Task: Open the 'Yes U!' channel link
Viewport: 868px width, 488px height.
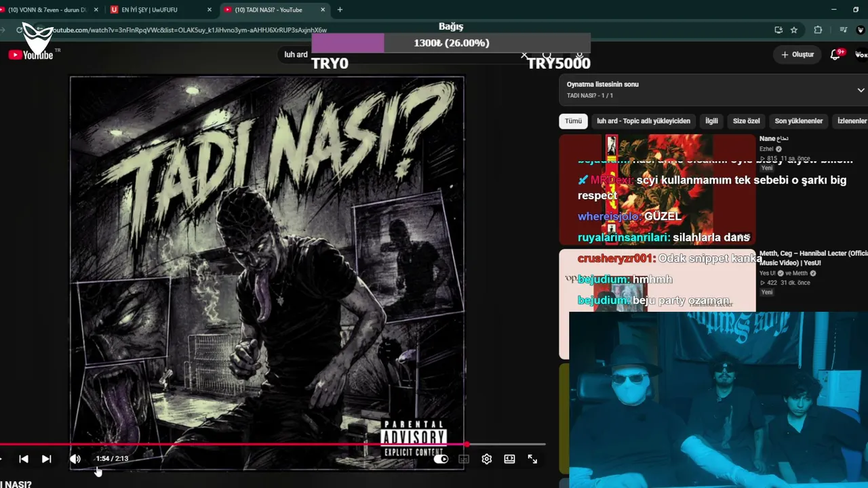Action: pyautogui.click(x=768, y=273)
